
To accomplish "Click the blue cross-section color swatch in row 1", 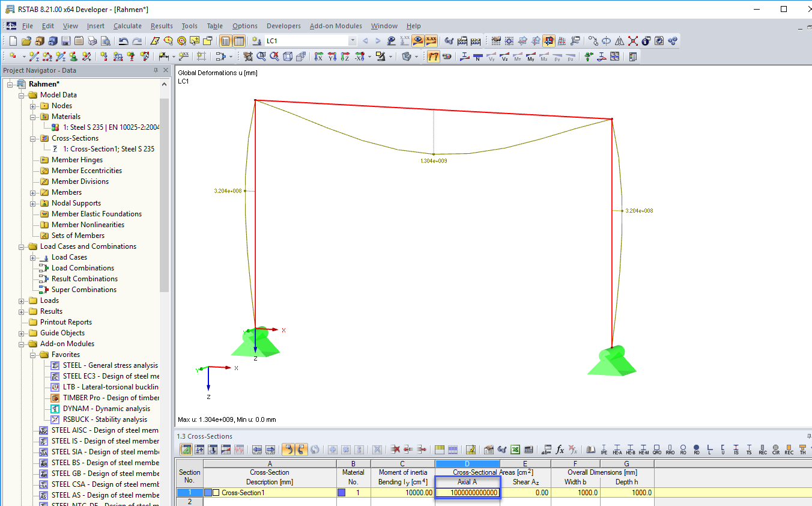I will 208,493.
